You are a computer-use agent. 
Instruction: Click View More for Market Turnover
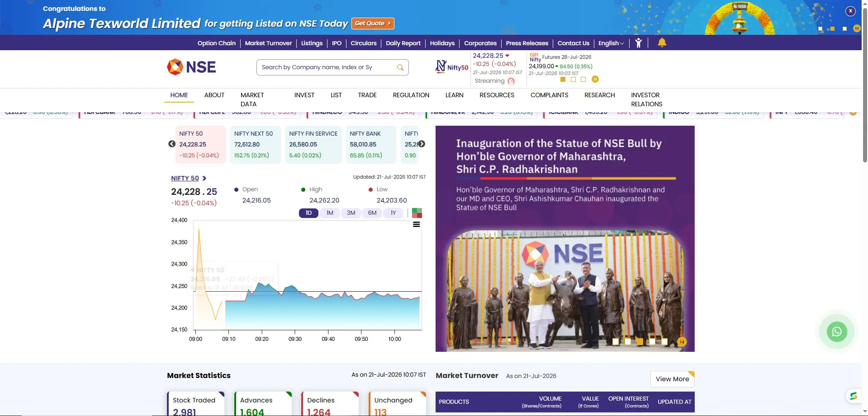point(672,379)
